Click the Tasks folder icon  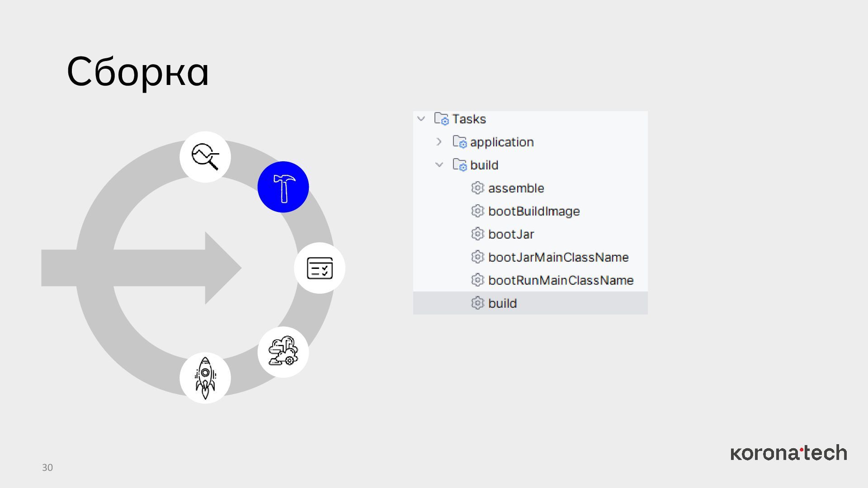point(441,119)
